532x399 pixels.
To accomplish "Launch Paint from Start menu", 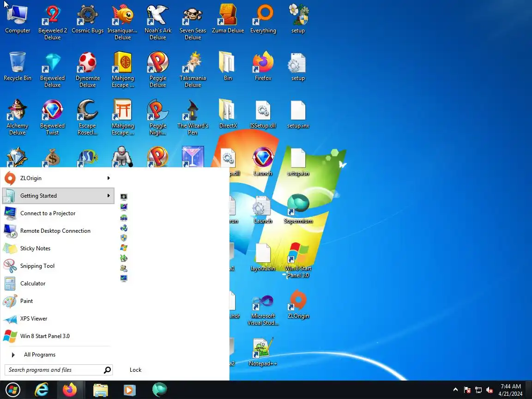I will pos(58,301).
